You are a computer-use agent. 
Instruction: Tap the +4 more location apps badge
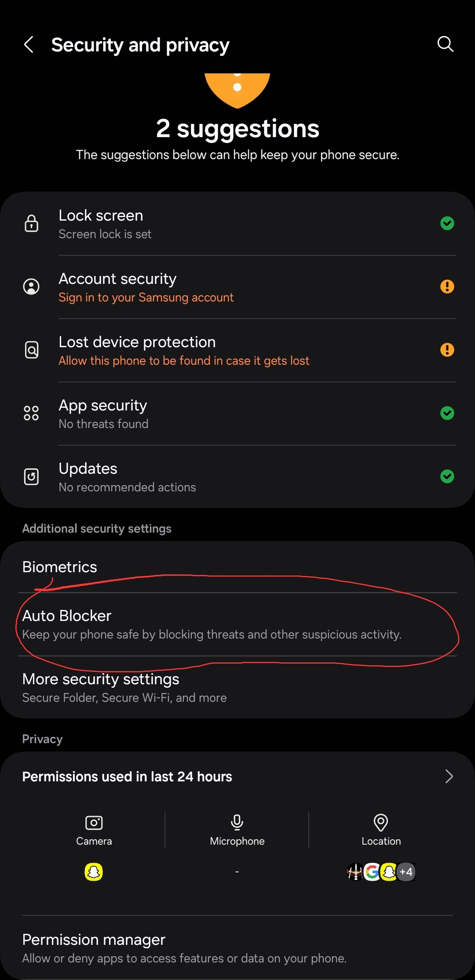pyautogui.click(x=406, y=871)
